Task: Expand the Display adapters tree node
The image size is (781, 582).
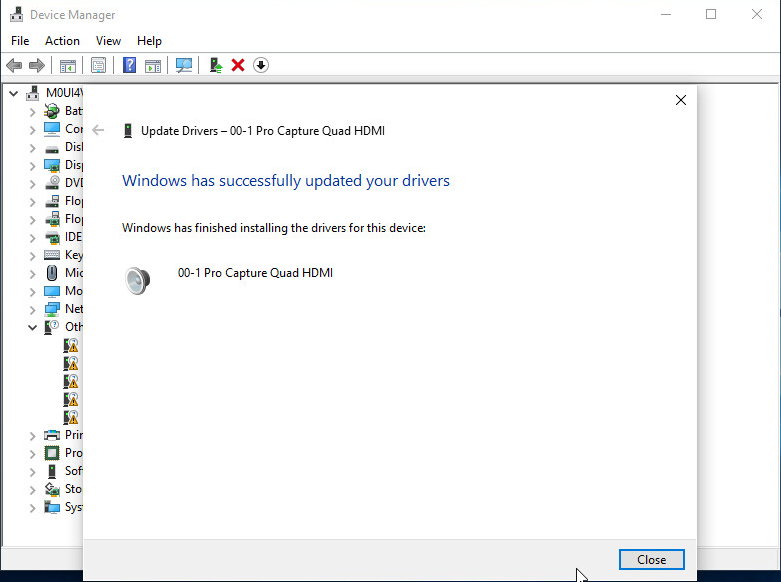Action: pos(32,166)
